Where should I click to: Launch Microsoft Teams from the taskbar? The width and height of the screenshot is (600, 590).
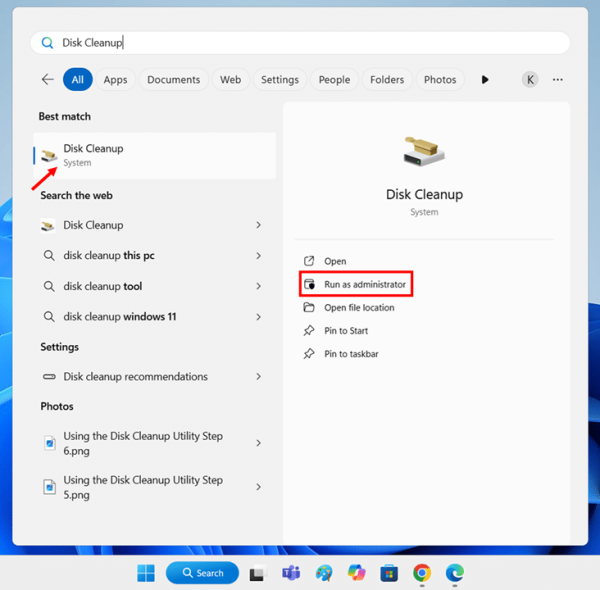click(291, 573)
